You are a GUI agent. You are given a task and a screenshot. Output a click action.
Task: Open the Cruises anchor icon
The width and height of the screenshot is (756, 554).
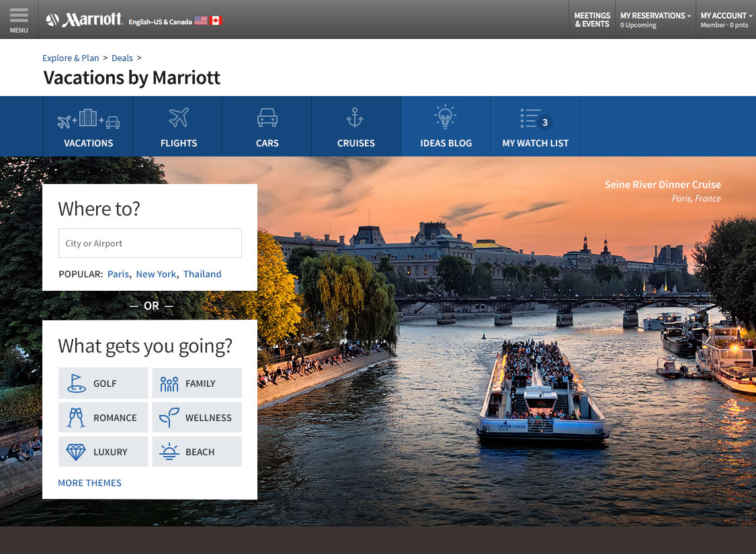coord(355,118)
